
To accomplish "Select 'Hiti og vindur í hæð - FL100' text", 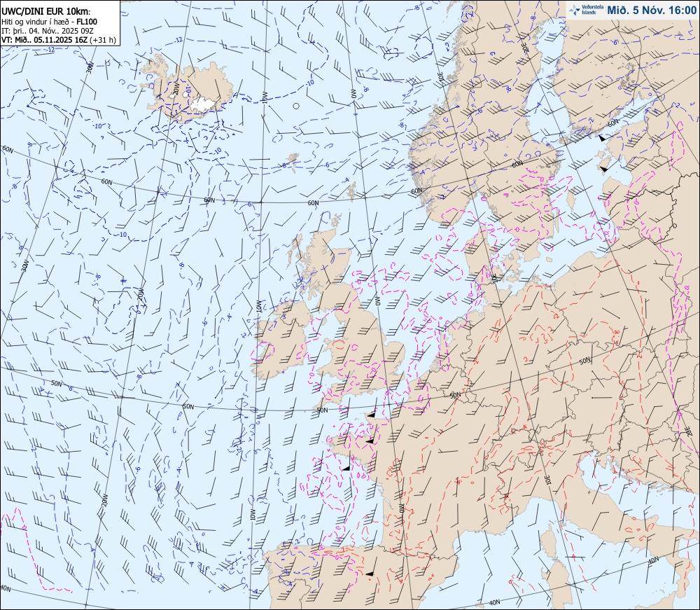I will point(49,22).
